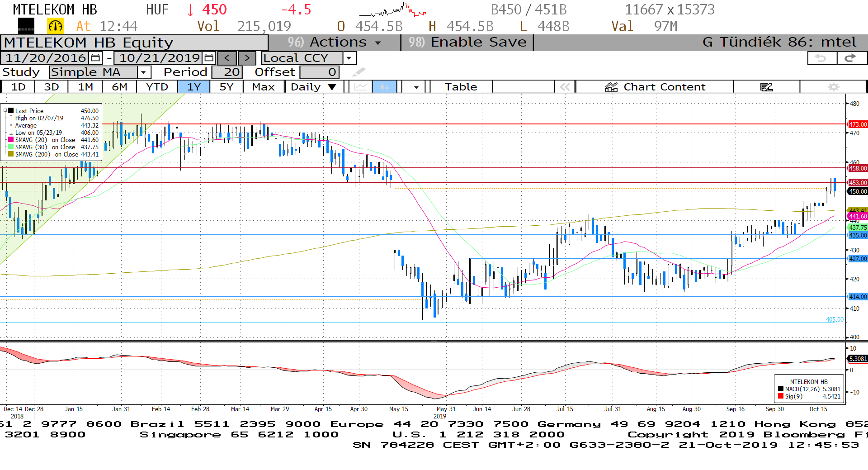Click the 450.00 last price axis label
The height and width of the screenshot is (470, 868).
[857, 191]
